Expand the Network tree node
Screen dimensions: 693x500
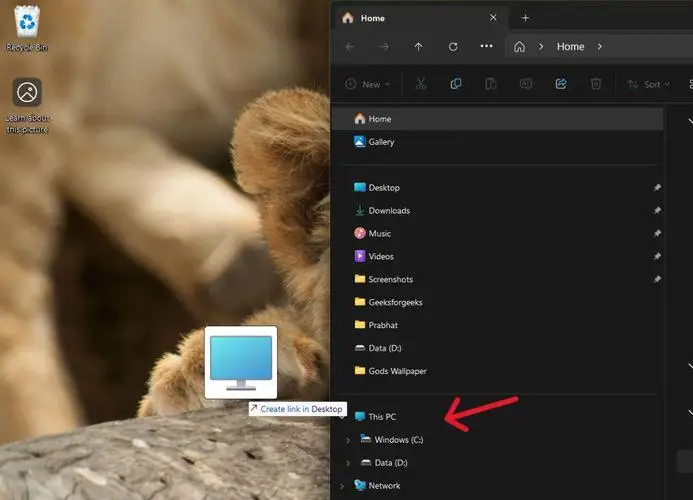click(x=342, y=486)
